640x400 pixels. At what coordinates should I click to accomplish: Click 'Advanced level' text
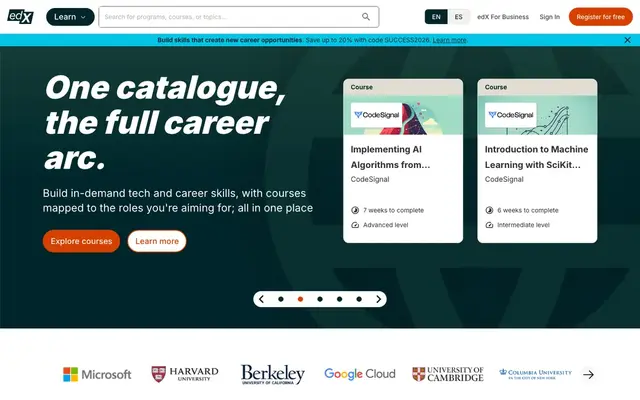point(386,225)
